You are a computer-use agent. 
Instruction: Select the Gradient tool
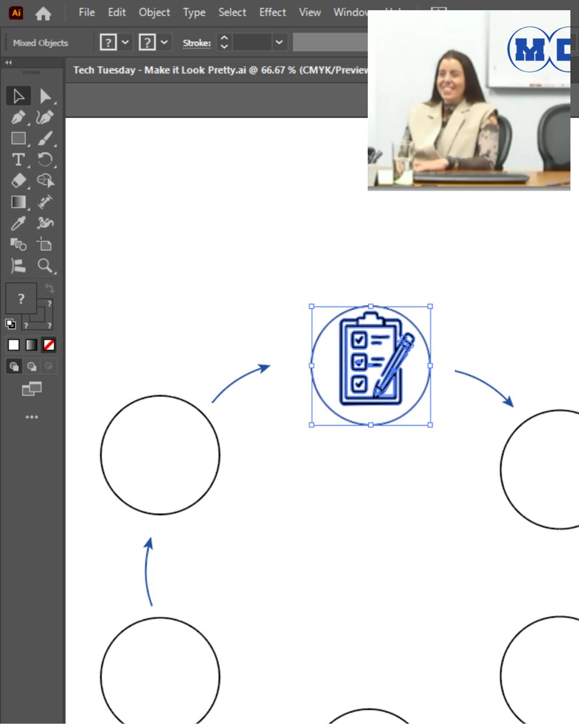pyautogui.click(x=18, y=202)
